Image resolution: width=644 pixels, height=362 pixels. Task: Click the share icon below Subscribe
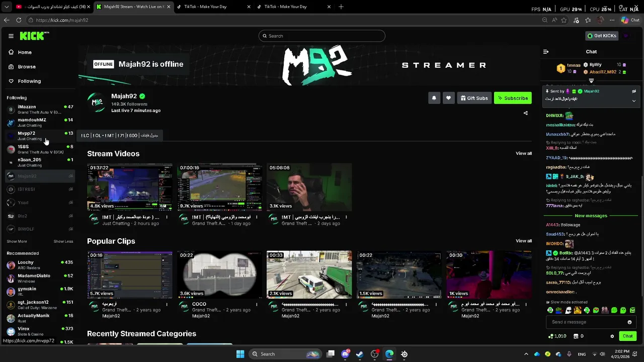[x=526, y=113]
